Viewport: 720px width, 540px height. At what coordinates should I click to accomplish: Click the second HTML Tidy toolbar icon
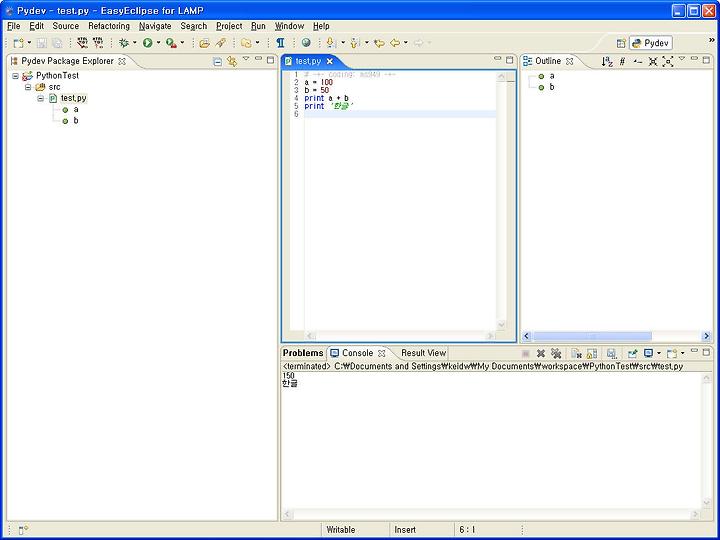tap(98, 43)
